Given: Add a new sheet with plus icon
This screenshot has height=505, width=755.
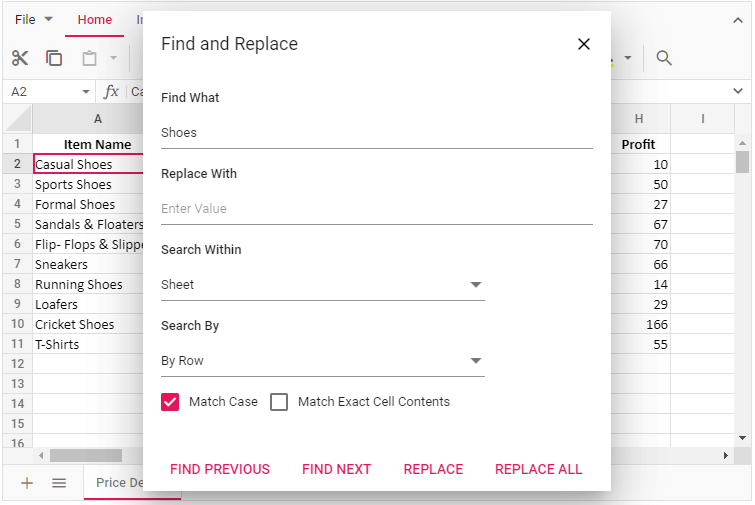Looking at the screenshot, I should (x=27, y=483).
